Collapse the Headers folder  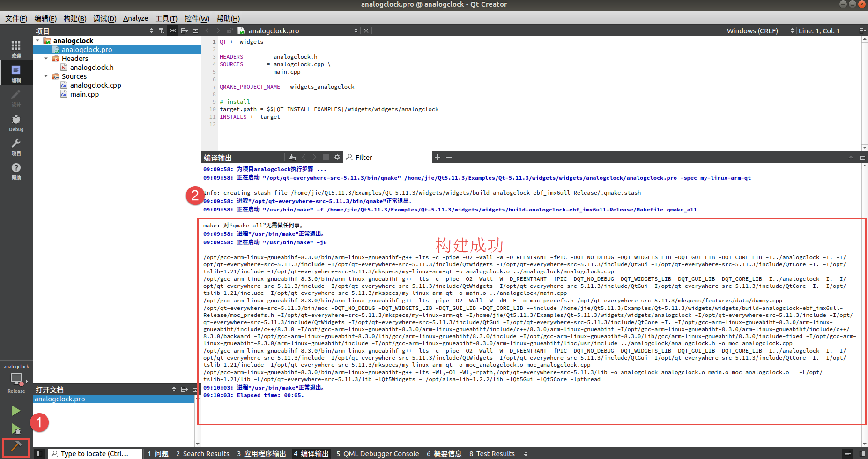(46, 59)
